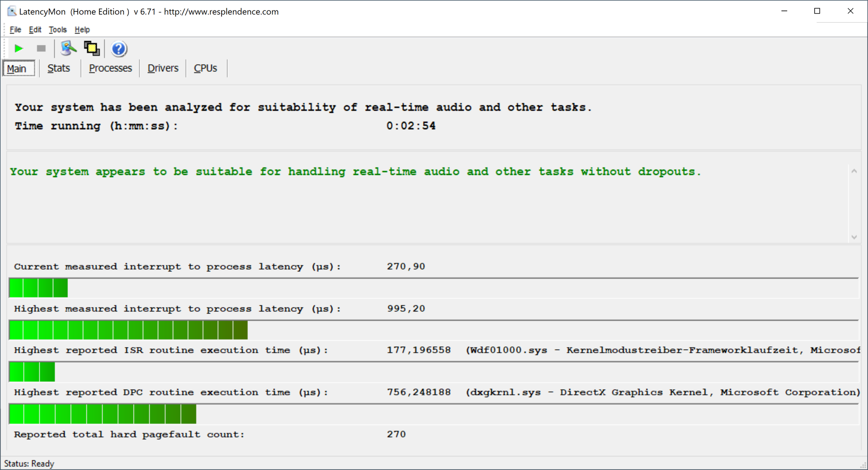Open the Edit menu
The height and width of the screenshot is (470, 868).
tap(35, 30)
